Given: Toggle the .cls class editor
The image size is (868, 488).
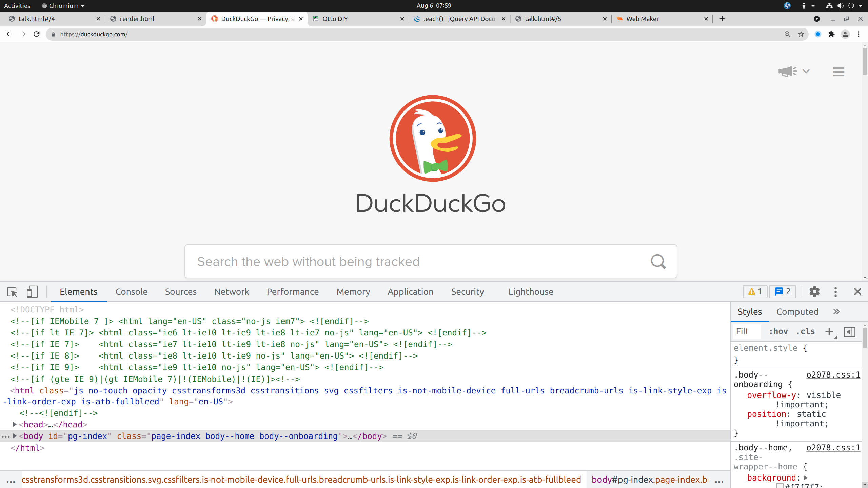Looking at the screenshot, I should click(806, 332).
